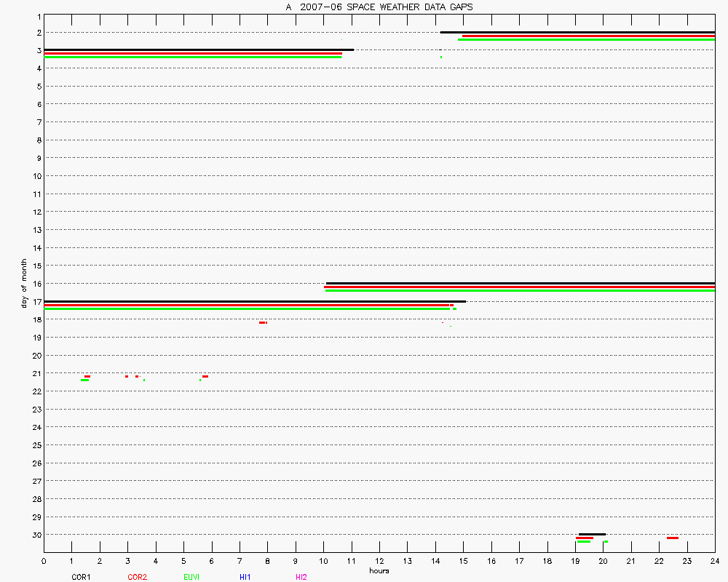Click the red COR2 legend label
Viewport: 728px width, 582px height.
pos(137,577)
